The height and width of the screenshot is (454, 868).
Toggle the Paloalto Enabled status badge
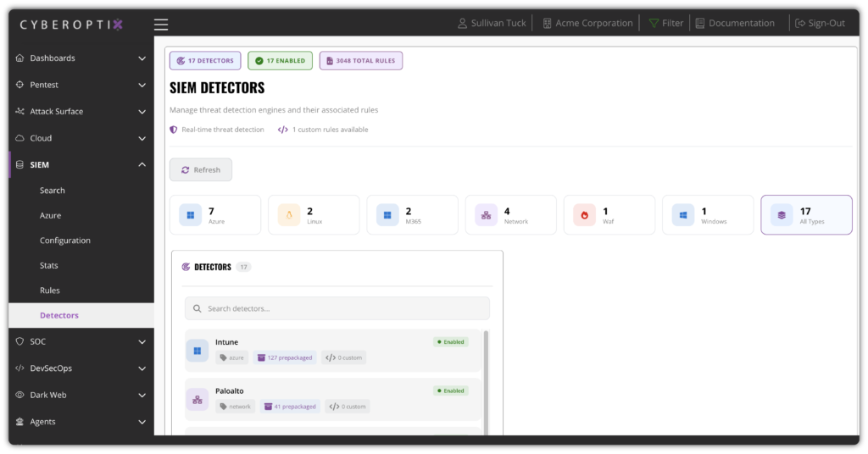tap(450, 391)
